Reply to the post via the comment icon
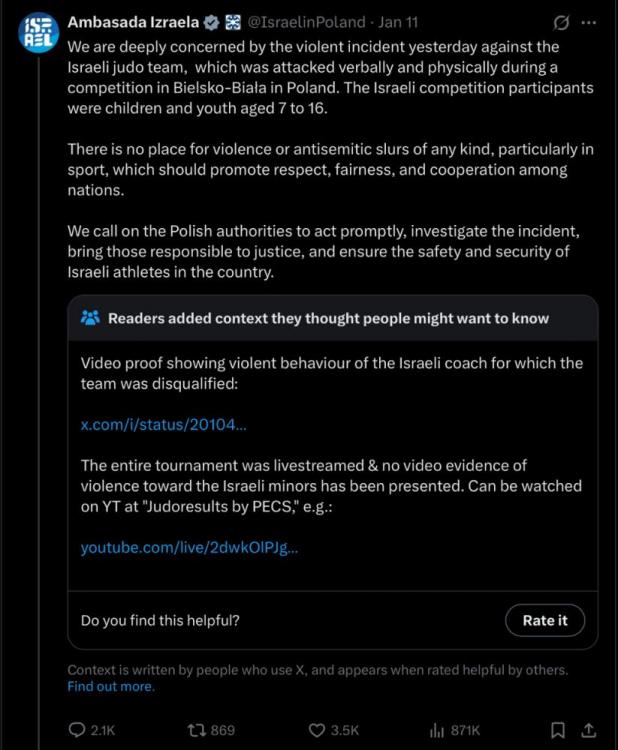 pos(78,730)
